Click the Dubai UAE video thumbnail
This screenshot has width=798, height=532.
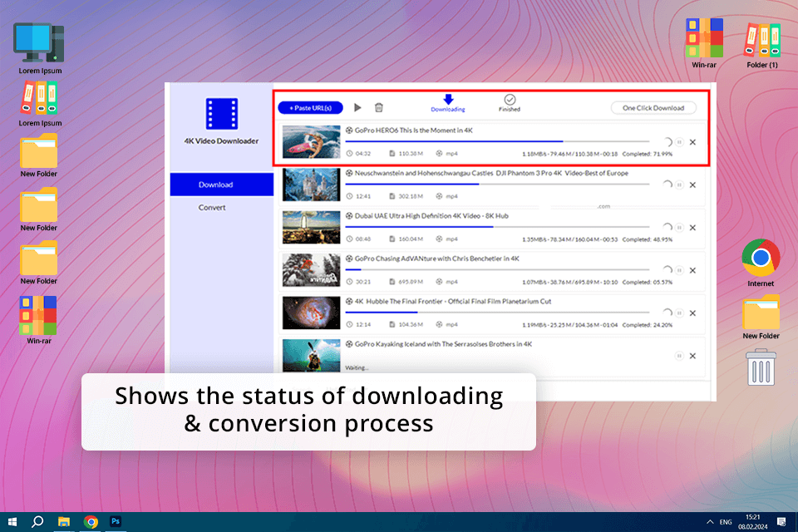312,227
